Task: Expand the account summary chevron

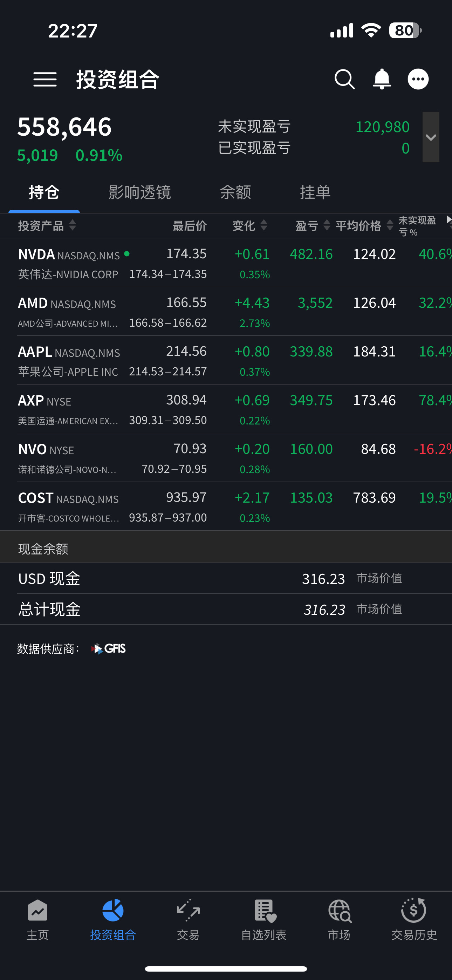Action: pos(431,137)
